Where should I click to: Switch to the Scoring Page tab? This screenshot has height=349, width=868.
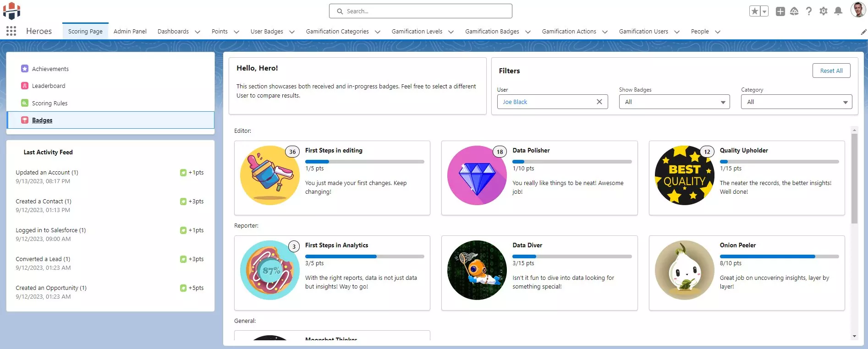click(x=85, y=31)
